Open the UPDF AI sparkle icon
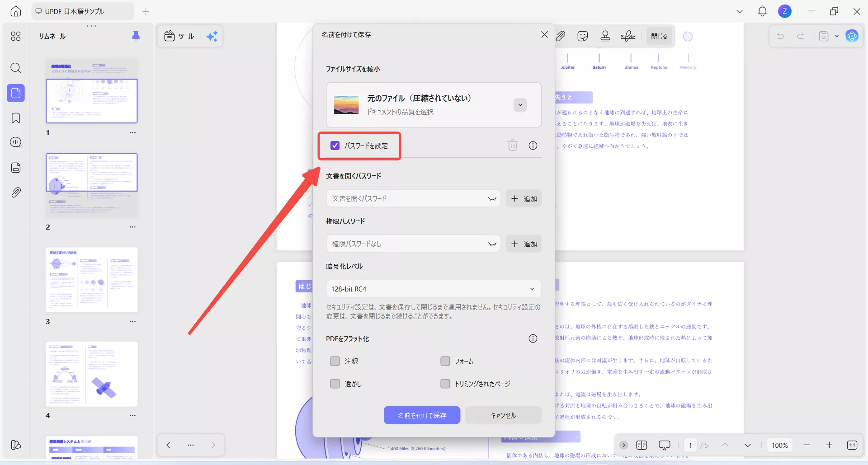The height and width of the screenshot is (465, 868). pyautogui.click(x=212, y=36)
